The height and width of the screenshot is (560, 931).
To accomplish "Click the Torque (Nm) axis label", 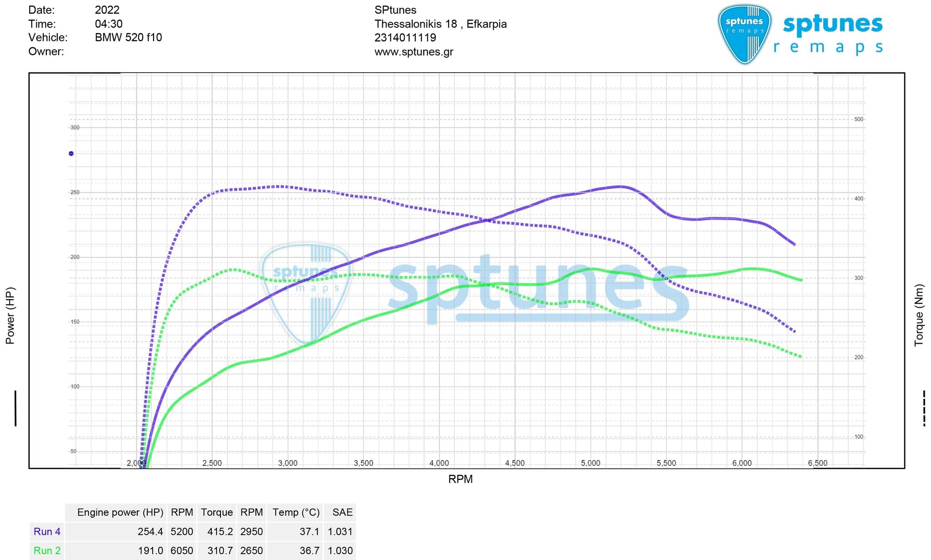I will pyautogui.click(x=919, y=315).
